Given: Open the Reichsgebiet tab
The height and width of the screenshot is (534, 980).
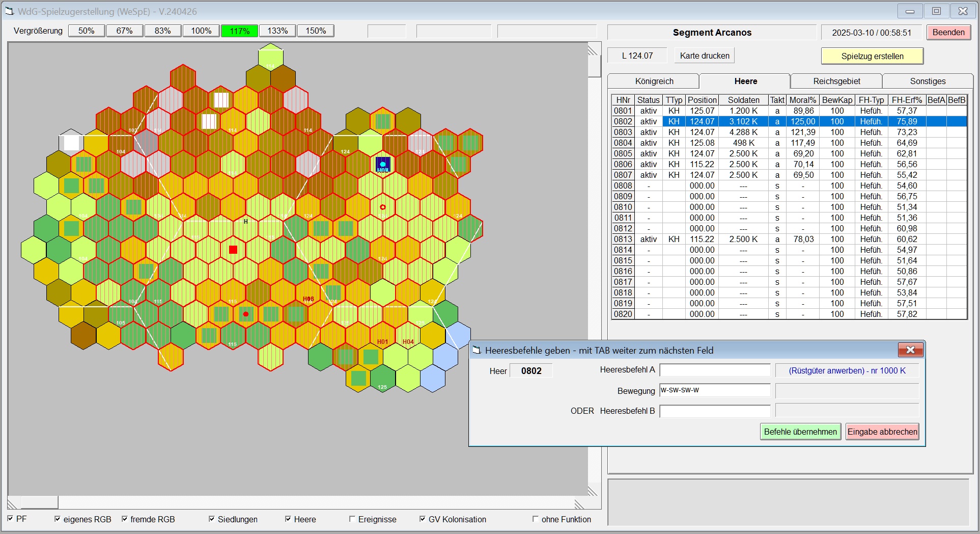Looking at the screenshot, I should click(836, 81).
